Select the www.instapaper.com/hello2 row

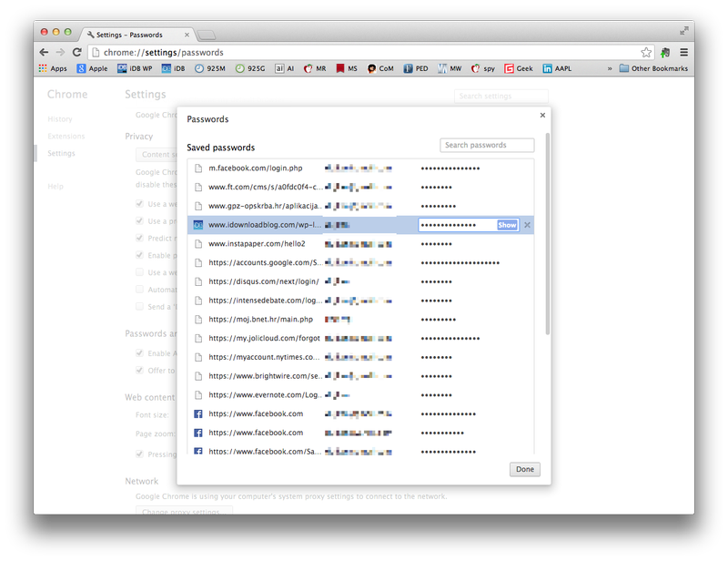point(360,244)
